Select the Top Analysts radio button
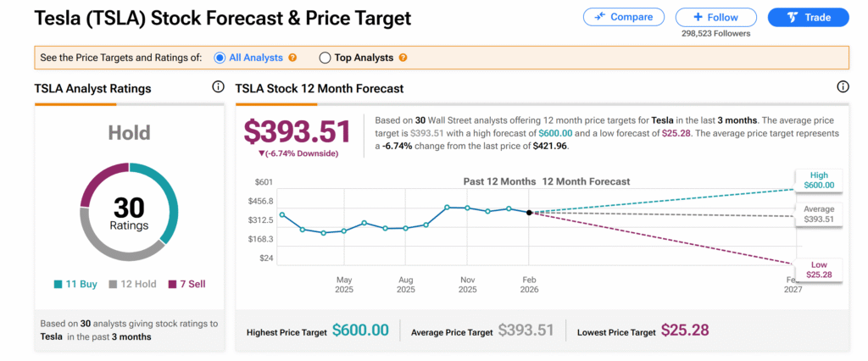 pyautogui.click(x=325, y=58)
